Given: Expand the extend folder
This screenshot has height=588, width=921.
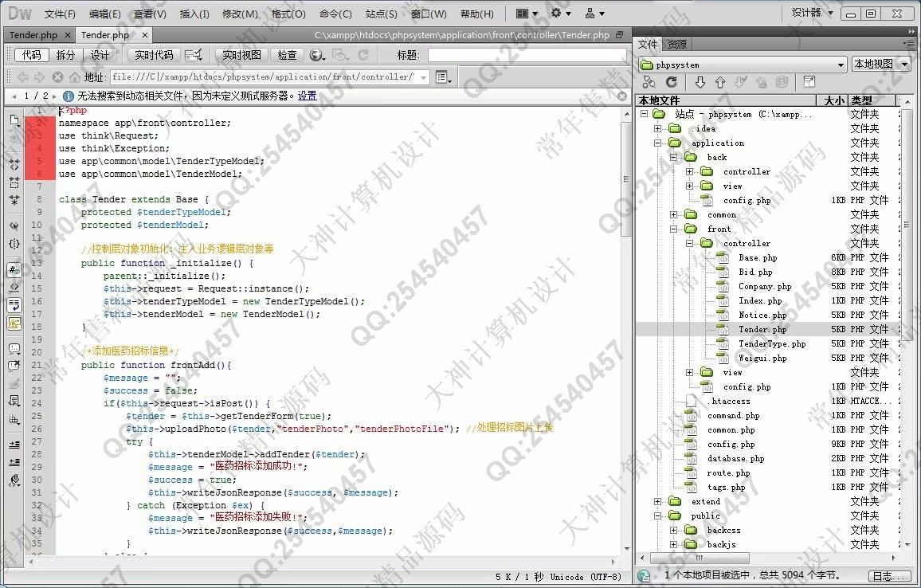Looking at the screenshot, I should tap(658, 502).
